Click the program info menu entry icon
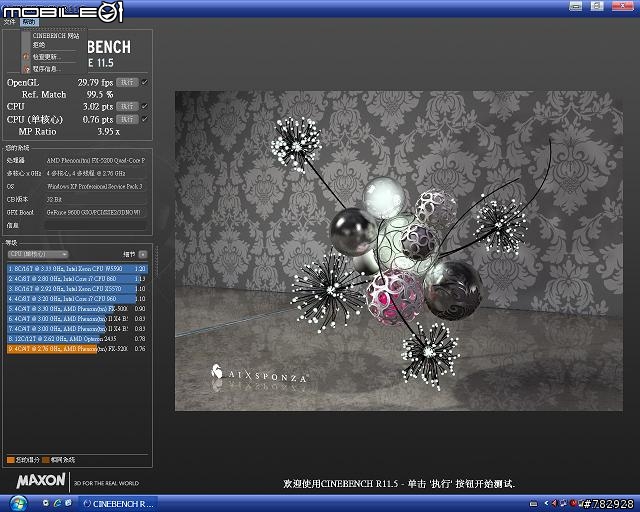The height and width of the screenshot is (512, 640). [26, 69]
